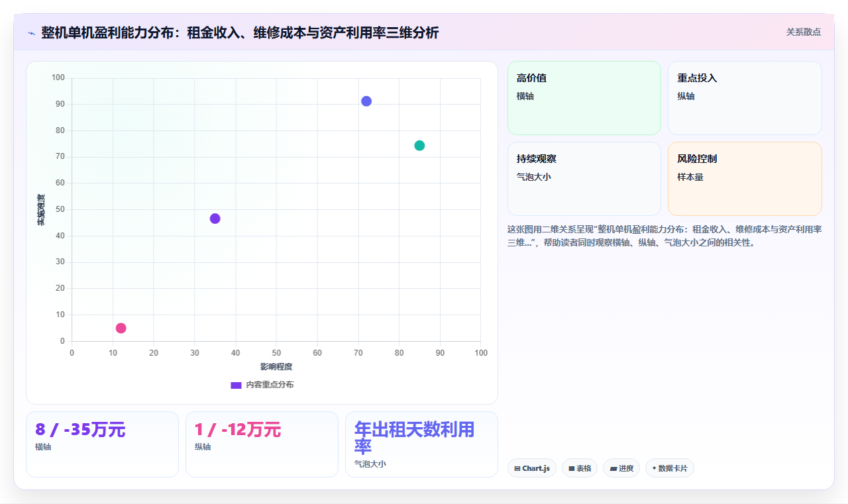The width and height of the screenshot is (848, 504).
Task: Select the 风险控制 card
Action: pyautogui.click(x=745, y=179)
